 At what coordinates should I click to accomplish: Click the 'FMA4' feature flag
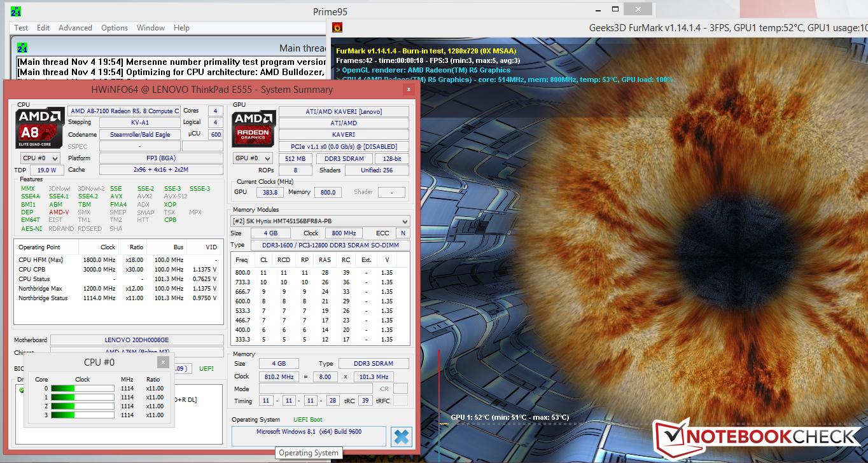coord(118,205)
